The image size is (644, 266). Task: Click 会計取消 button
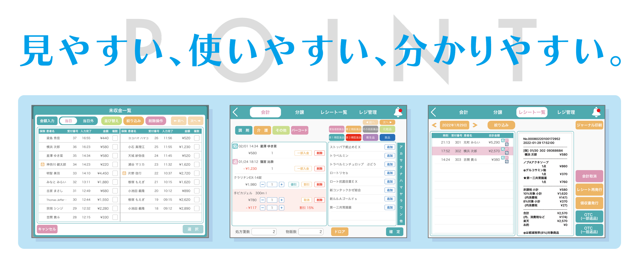589,176
